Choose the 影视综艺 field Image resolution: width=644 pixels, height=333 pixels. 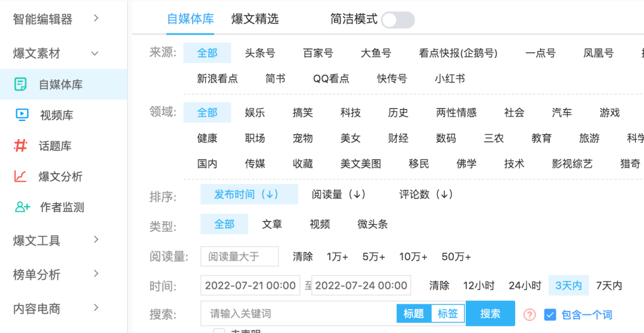coord(572,164)
